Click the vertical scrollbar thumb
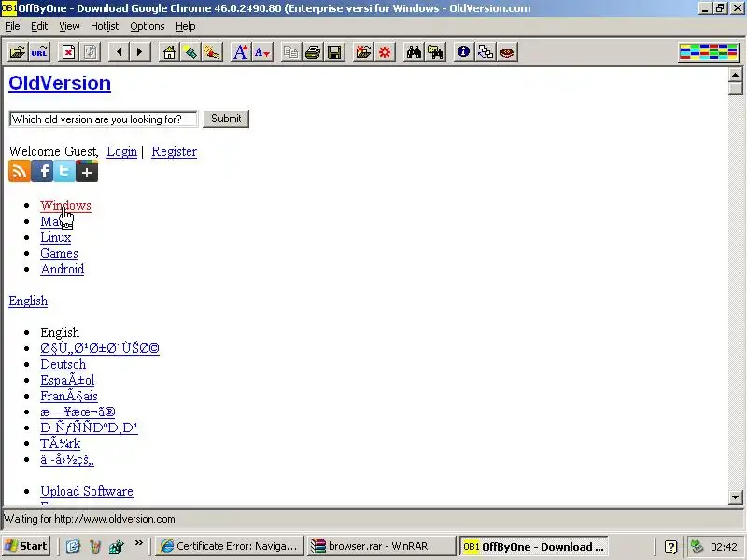747x560 pixels. [x=735, y=89]
